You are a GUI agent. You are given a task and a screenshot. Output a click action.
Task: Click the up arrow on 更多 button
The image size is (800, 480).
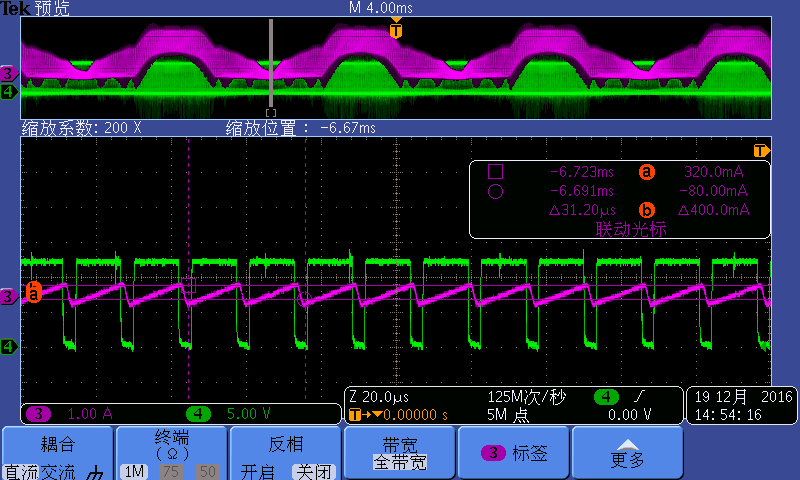coord(628,444)
